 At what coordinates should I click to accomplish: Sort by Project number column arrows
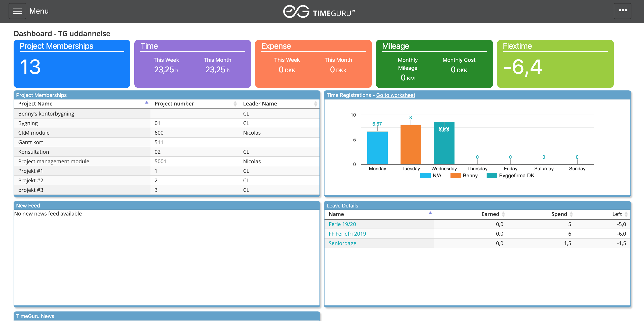coord(235,104)
